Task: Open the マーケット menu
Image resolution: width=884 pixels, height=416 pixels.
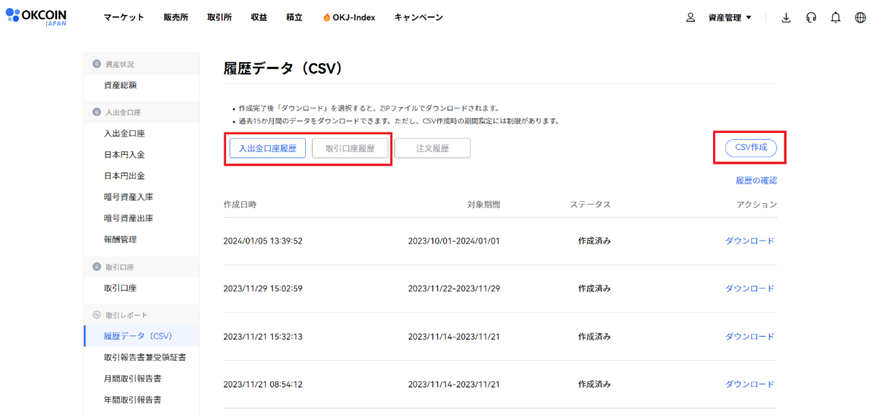Action: tap(124, 18)
